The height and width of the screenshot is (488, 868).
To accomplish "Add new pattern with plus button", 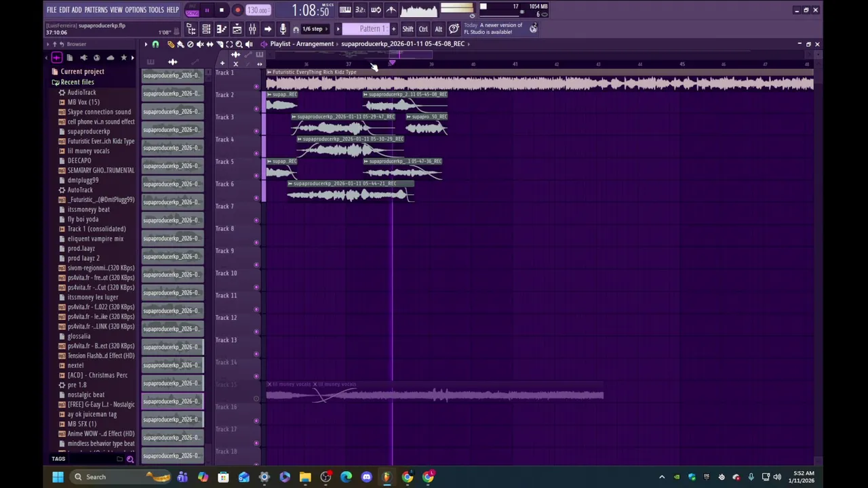I will (393, 29).
